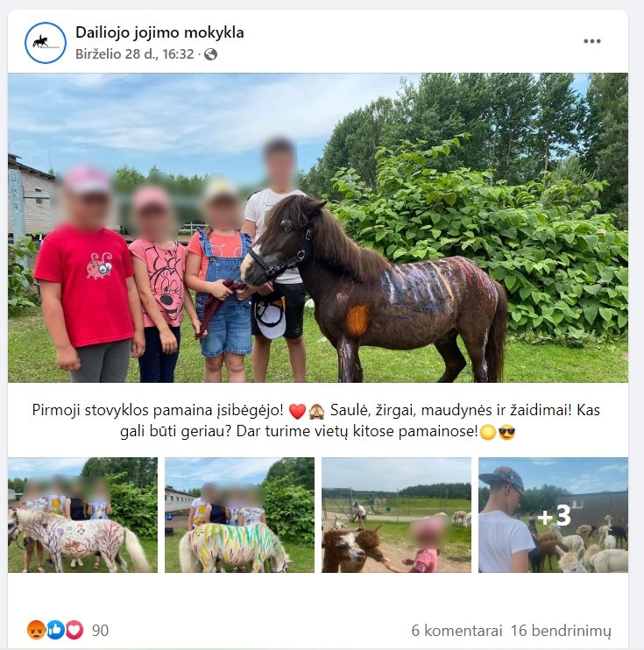
Task: Open the three-dot post options menu
Action: point(591,41)
